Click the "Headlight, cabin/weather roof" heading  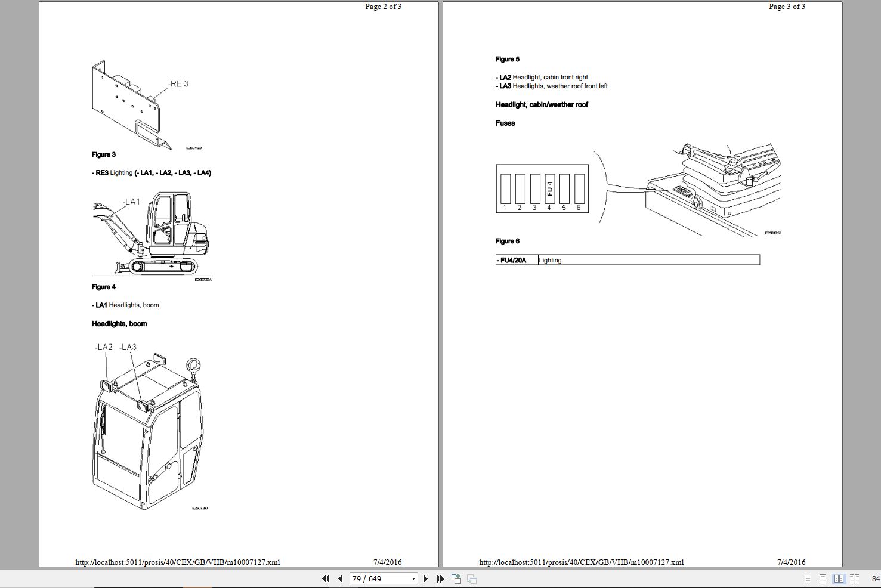[542, 105]
